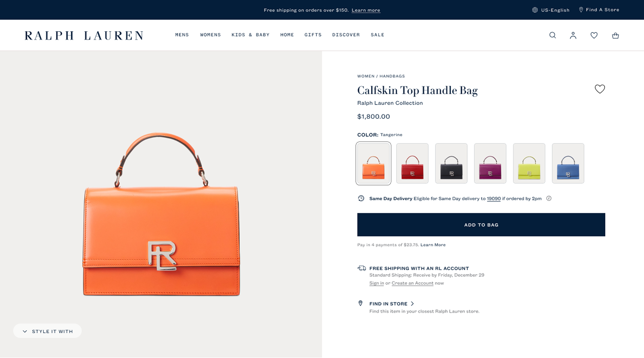This screenshot has height=358, width=644.
Task: Open the Sale navigation menu
Action: click(x=377, y=35)
